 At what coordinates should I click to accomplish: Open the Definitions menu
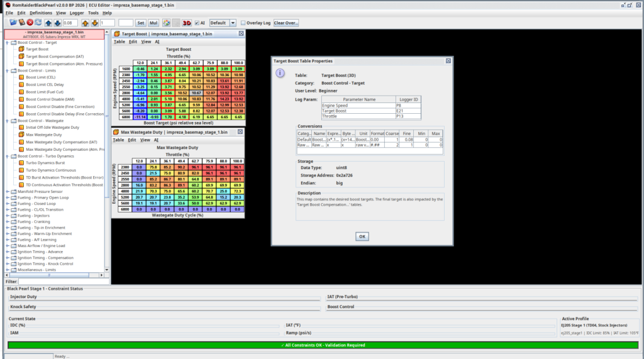[x=41, y=13]
